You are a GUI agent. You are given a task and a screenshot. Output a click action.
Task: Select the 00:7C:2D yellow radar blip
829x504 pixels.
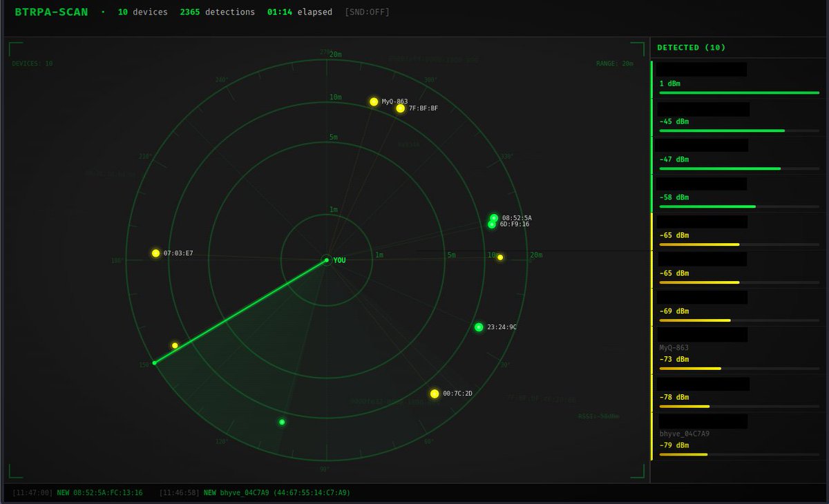click(435, 394)
